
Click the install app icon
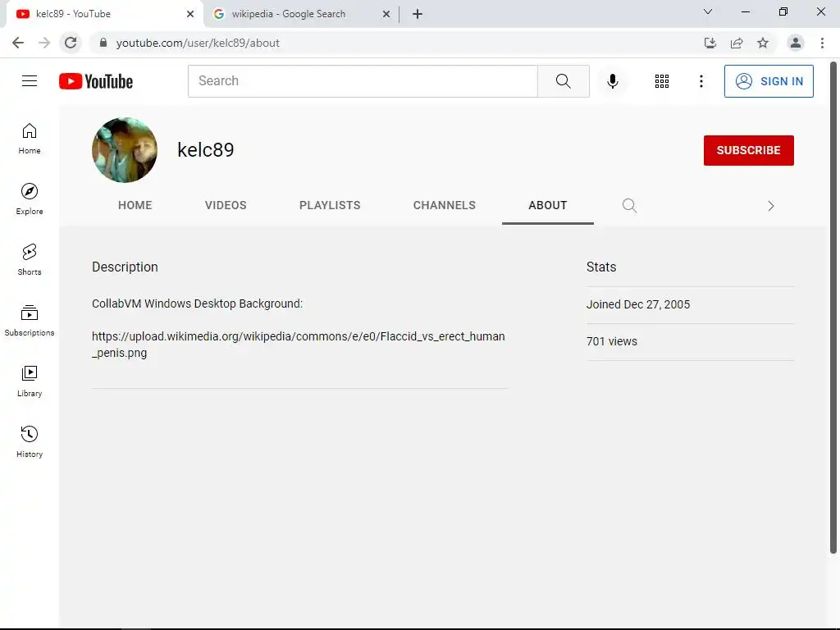point(710,43)
